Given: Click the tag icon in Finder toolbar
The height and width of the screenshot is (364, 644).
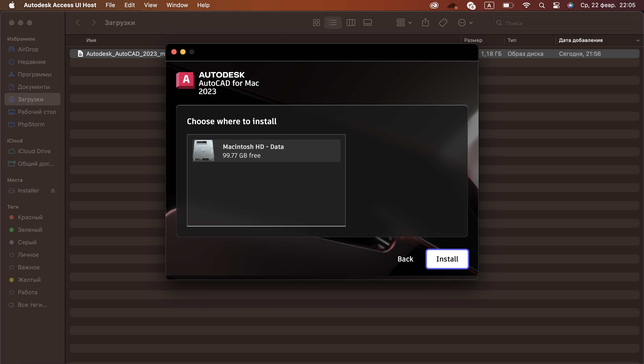Looking at the screenshot, I should tap(443, 23).
